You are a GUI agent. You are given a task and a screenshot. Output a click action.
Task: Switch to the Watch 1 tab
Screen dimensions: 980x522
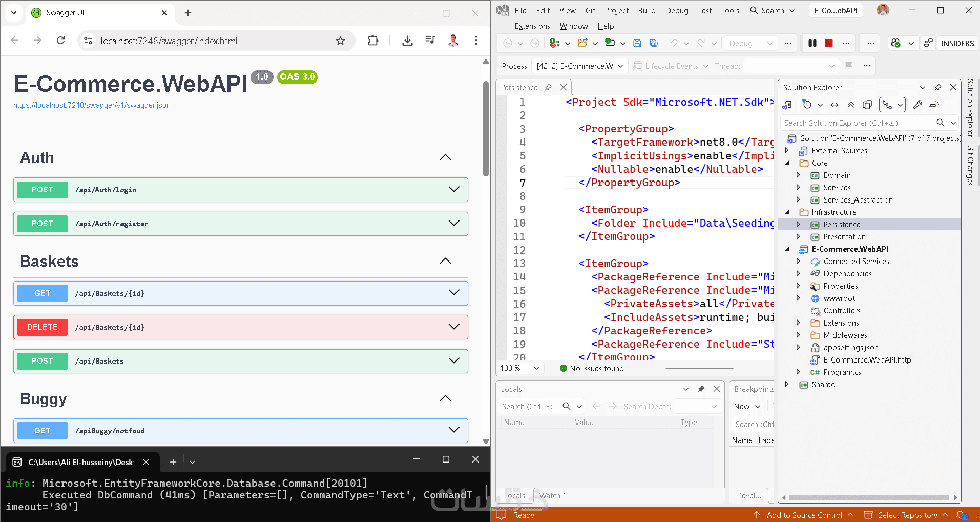click(x=552, y=495)
